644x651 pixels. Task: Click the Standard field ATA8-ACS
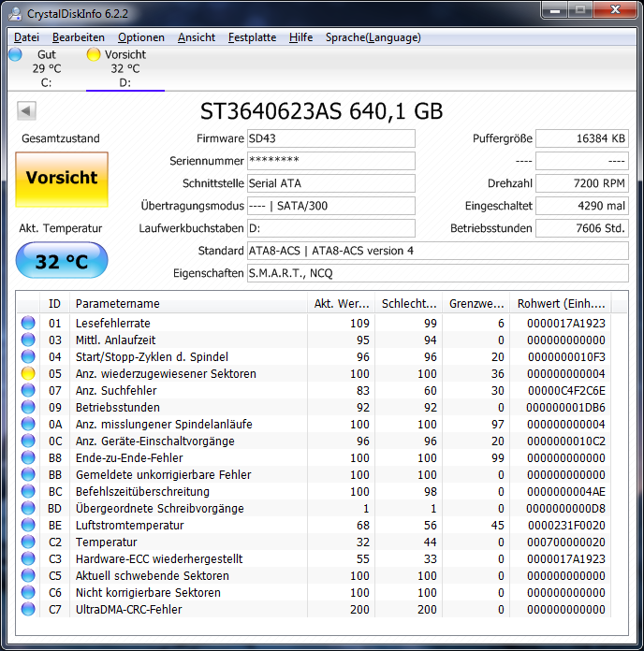438,251
